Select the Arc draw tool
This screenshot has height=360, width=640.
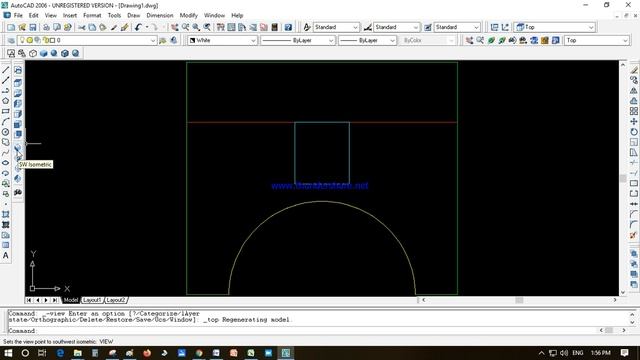point(6,122)
